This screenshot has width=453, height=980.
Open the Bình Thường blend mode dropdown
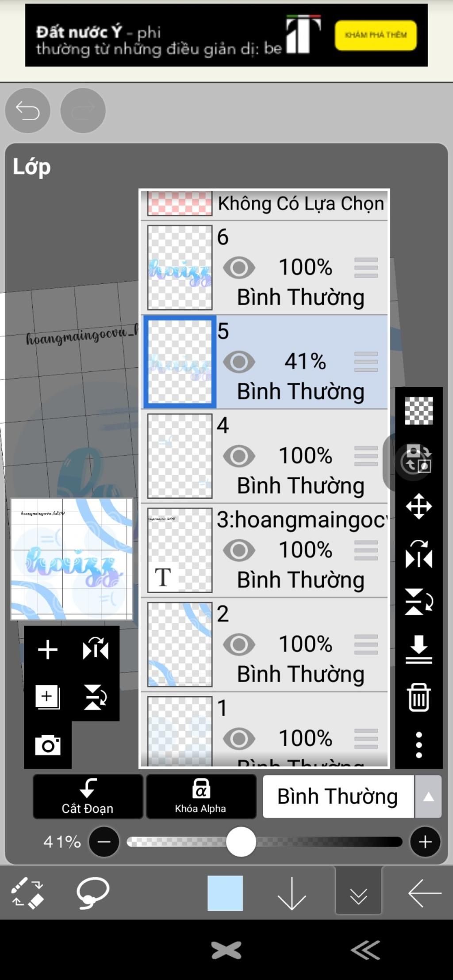coord(352,796)
